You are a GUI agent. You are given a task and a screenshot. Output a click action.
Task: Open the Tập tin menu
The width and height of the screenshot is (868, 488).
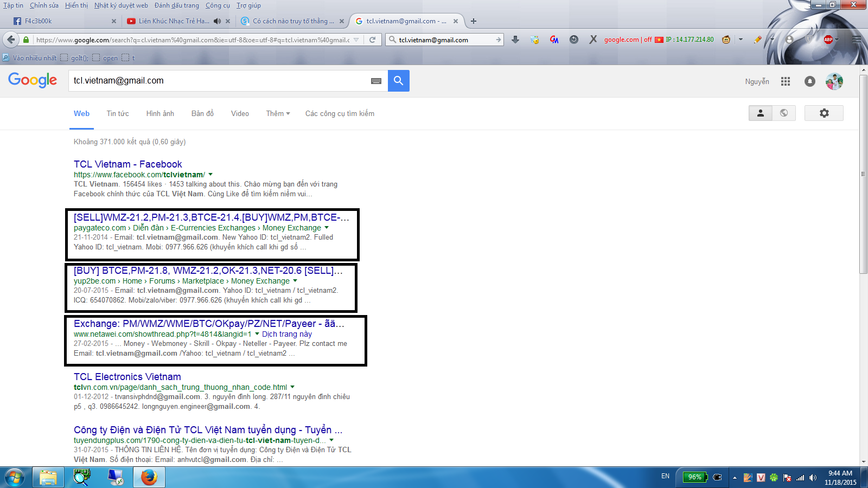click(13, 5)
